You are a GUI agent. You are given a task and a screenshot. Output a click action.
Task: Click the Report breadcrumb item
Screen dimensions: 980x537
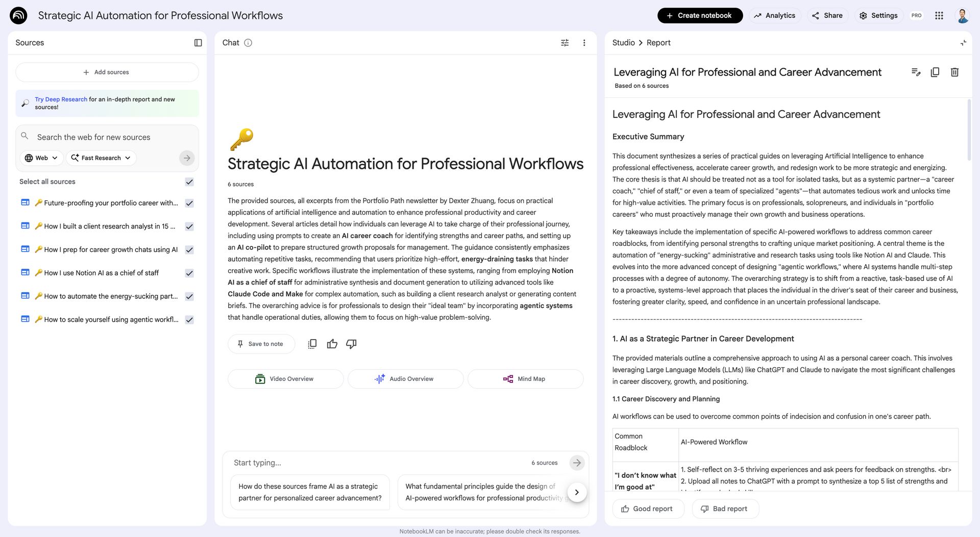click(x=658, y=43)
